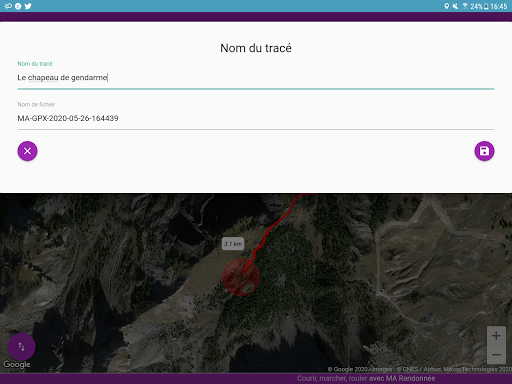Click the 3.7 km distance label
512x384 pixels.
(x=233, y=244)
